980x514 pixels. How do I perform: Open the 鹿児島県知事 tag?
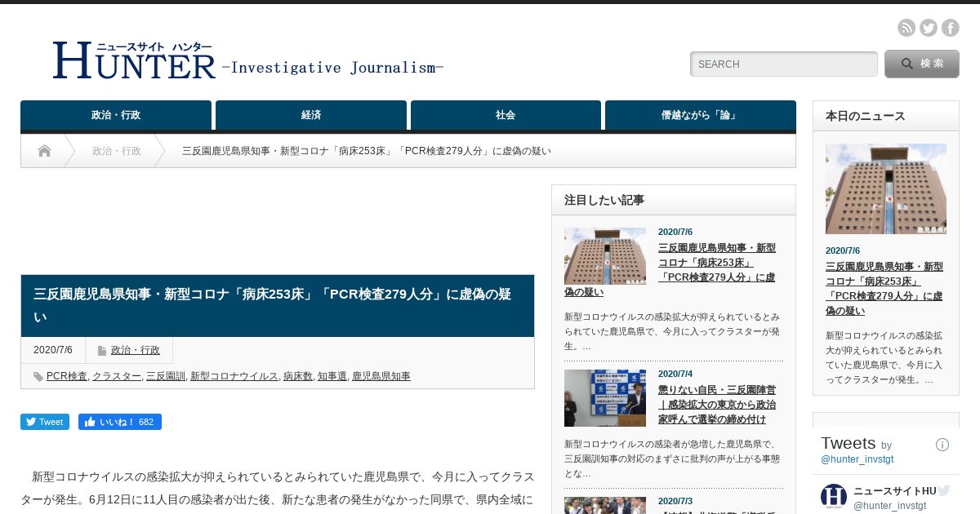(x=381, y=376)
